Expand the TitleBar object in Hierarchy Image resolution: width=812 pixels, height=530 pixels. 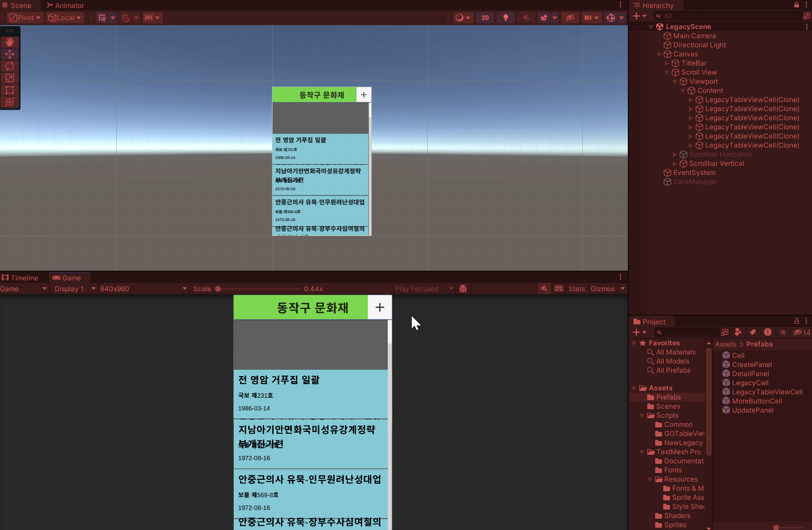667,64
